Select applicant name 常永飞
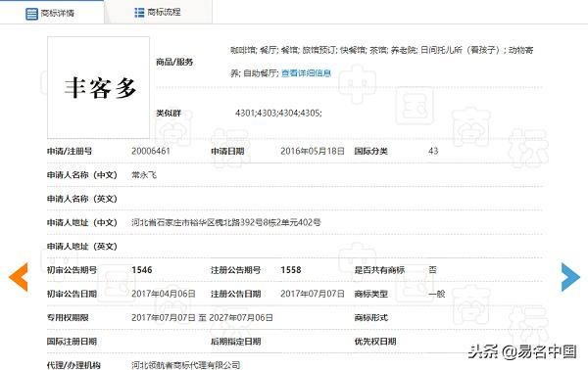 [144, 175]
